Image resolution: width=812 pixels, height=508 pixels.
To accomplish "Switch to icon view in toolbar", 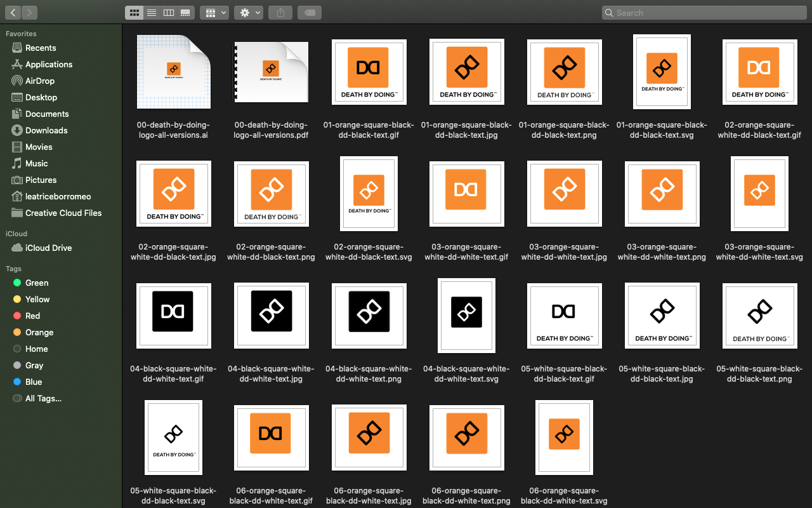I will point(134,13).
